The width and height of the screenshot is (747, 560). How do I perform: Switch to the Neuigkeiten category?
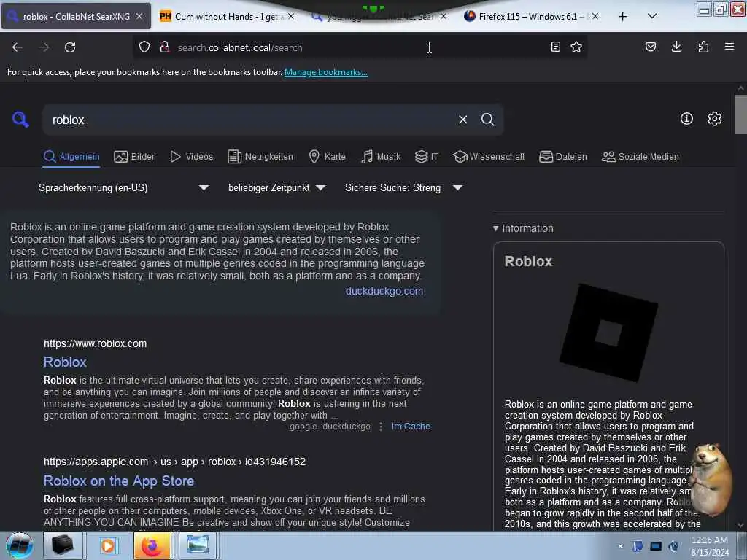coord(260,157)
